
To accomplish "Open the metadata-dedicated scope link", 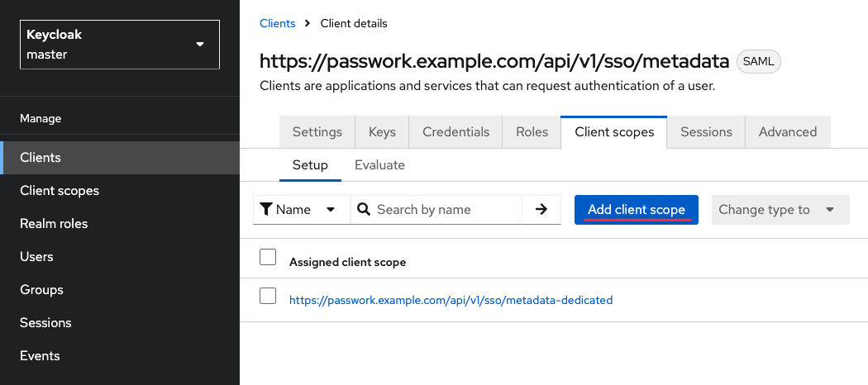I will point(451,301).
